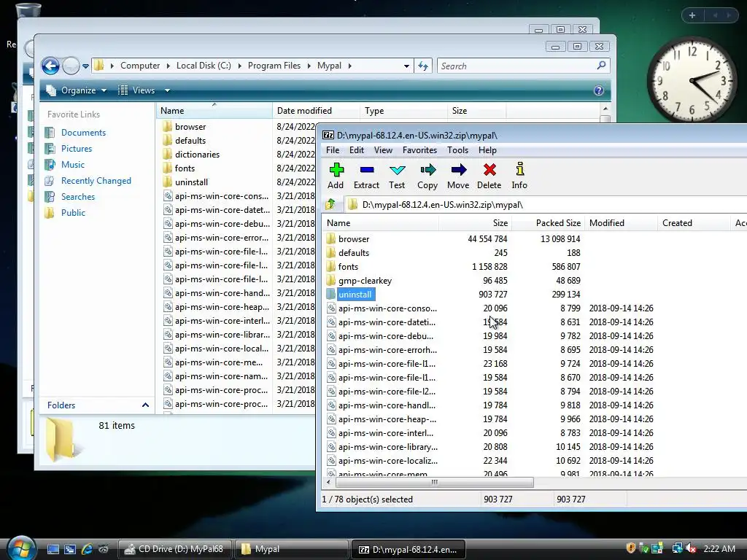Click the 7-Zip path address field

(546, 205)
